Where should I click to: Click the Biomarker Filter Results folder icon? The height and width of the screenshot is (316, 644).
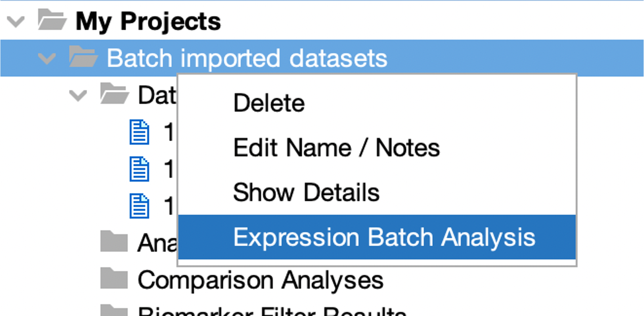click(114, 311)
